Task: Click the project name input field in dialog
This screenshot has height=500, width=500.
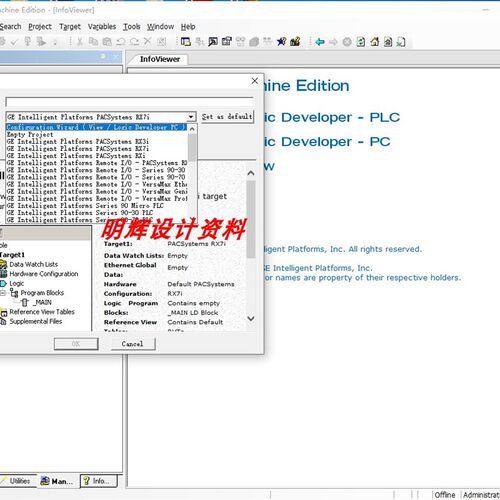Action: (130, 102)
